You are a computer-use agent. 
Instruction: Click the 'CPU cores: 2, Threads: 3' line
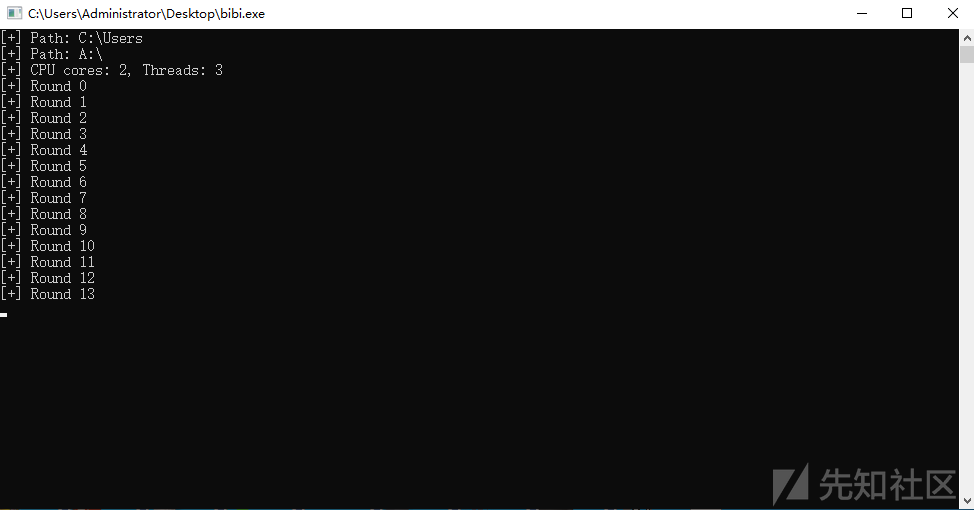pyautogui.click(x=112, y=70)
